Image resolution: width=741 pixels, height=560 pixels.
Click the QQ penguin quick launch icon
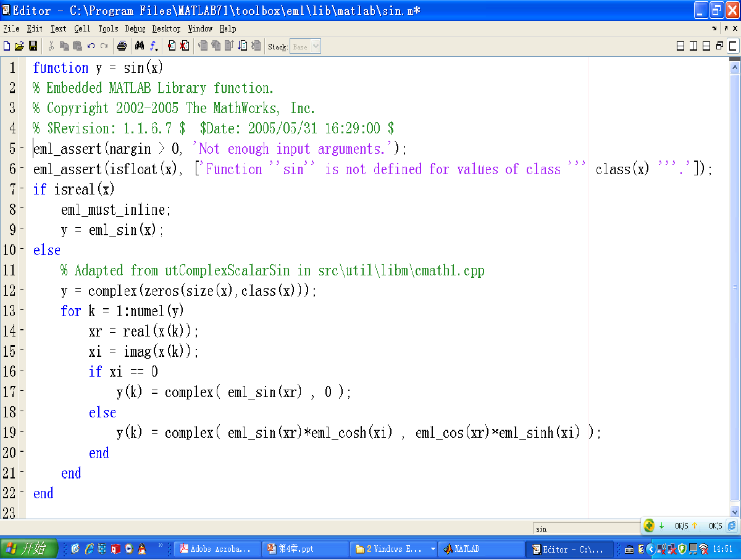tap(141, 548)
